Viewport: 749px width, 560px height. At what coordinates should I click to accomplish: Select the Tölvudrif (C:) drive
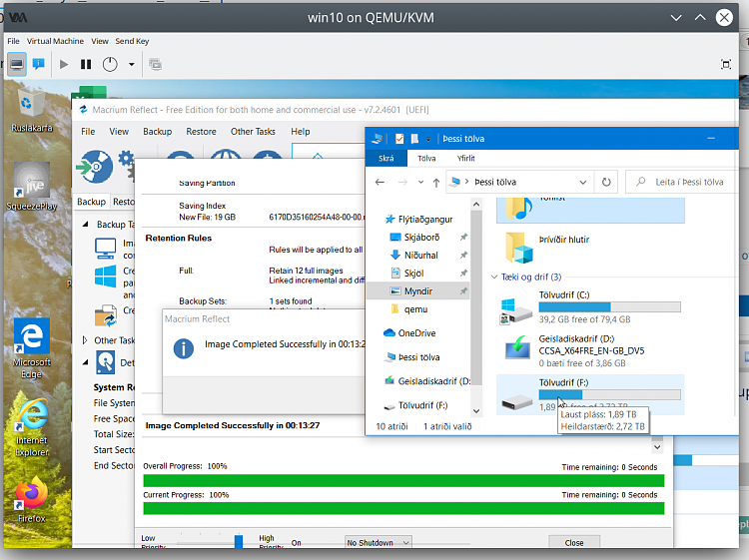(590, 307)
